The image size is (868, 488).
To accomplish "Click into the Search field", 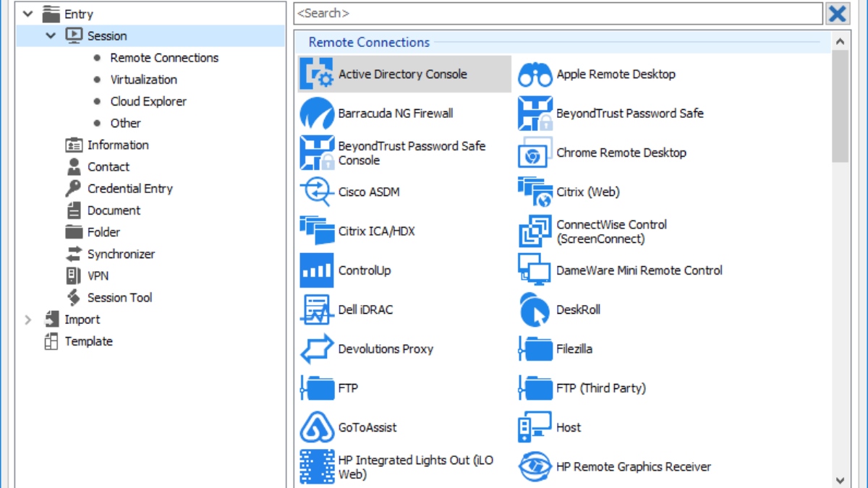I will coord(558,13).
